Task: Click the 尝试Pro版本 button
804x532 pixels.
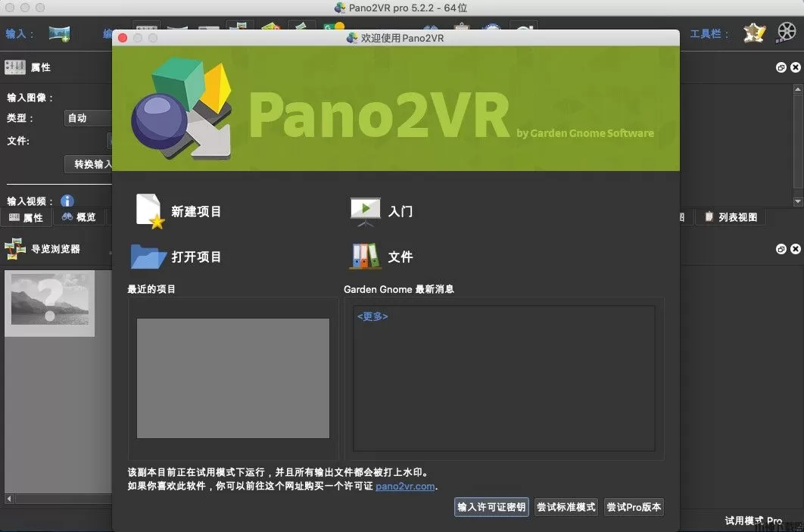Action: (634, 507)
